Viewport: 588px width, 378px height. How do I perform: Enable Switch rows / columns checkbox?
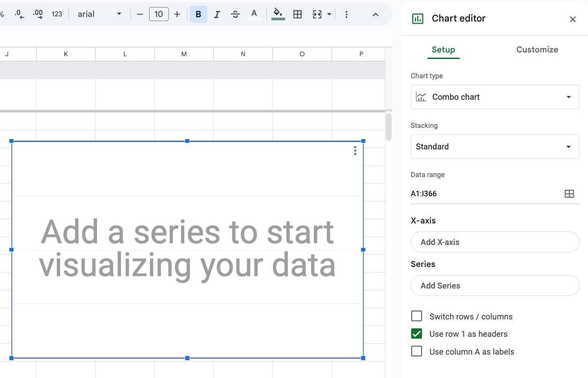(416, 316)
